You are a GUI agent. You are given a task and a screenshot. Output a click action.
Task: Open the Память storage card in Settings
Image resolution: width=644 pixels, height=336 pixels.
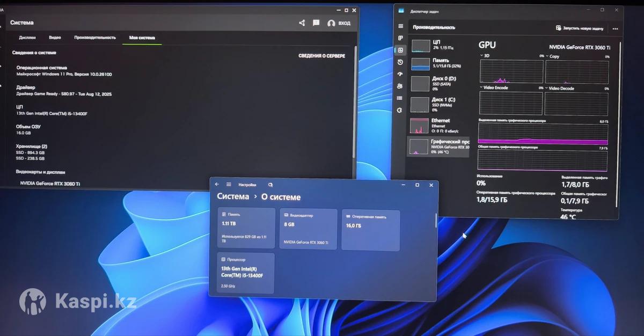246,229
